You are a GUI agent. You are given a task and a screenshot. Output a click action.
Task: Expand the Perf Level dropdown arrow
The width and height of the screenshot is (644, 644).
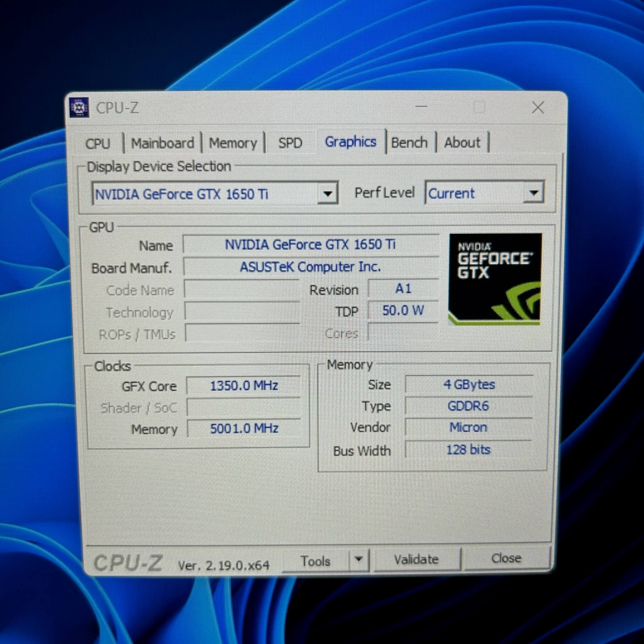tap(533, 193)
